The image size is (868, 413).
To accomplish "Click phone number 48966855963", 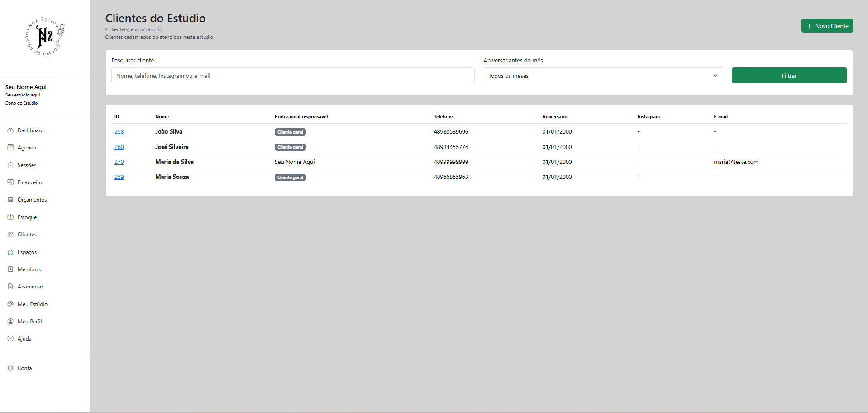I will 451,177.
